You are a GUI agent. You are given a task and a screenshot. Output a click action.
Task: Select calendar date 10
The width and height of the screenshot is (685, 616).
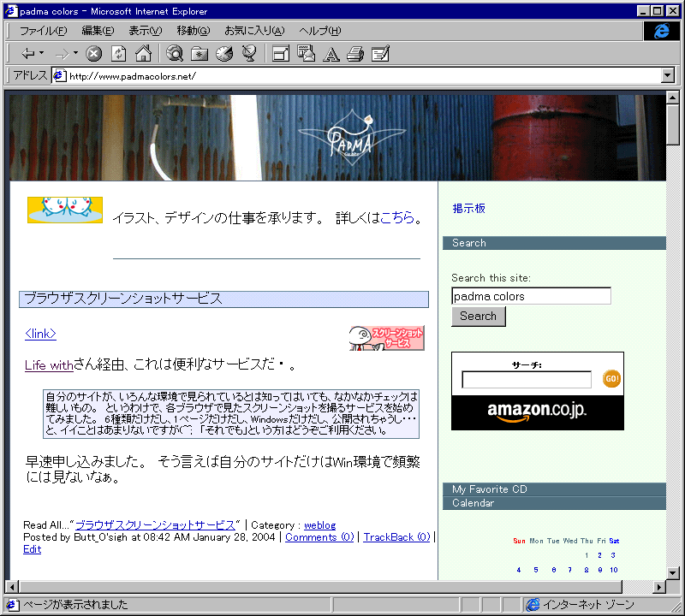pos(614,570)
